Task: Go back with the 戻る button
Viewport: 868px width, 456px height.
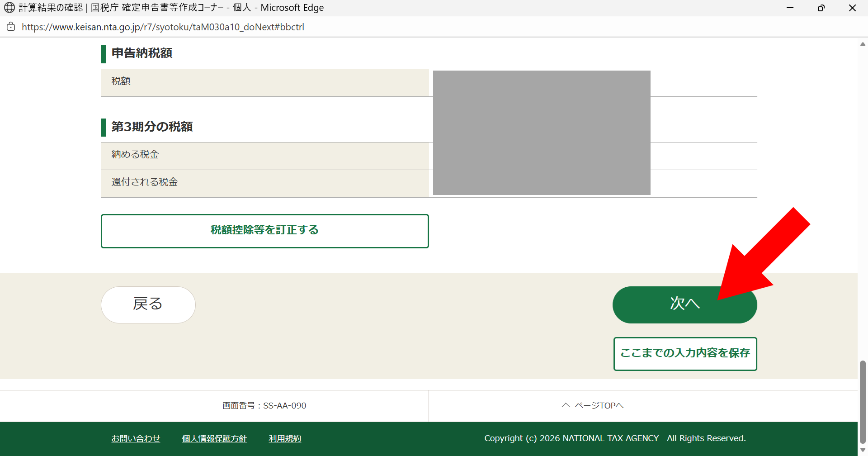Action: [x=148, y=304]
